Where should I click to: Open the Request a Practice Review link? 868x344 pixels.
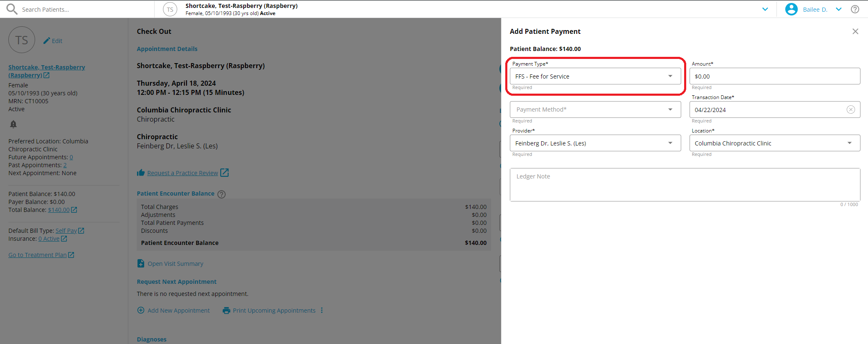coord(183,173)
